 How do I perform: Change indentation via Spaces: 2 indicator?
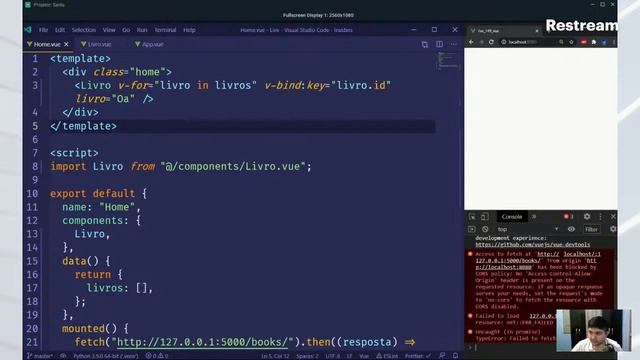coord(307,356)
